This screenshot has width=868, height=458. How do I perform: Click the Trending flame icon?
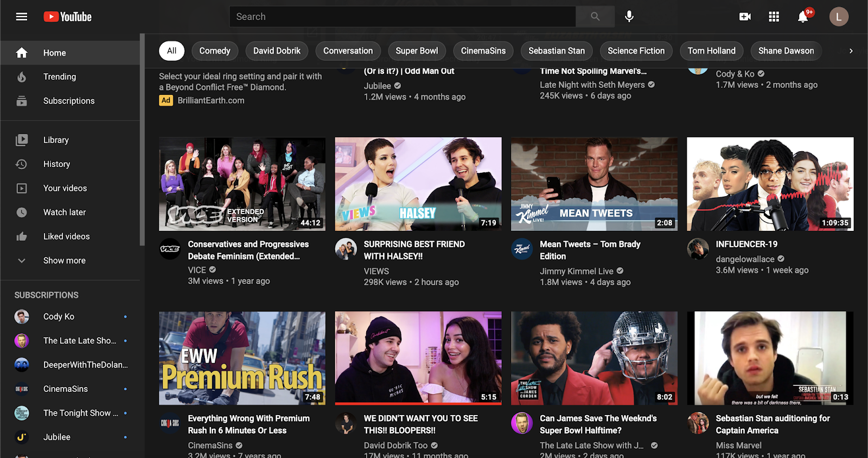(x=22, y=77)
